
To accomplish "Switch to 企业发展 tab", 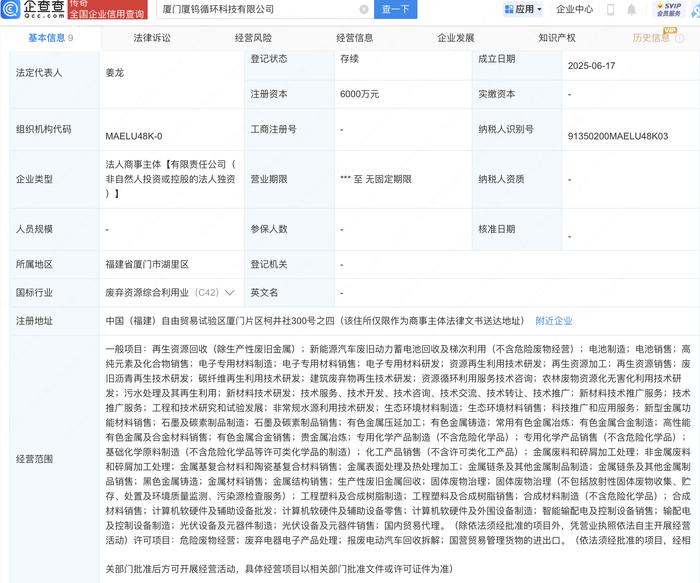I will pos(456,38).
